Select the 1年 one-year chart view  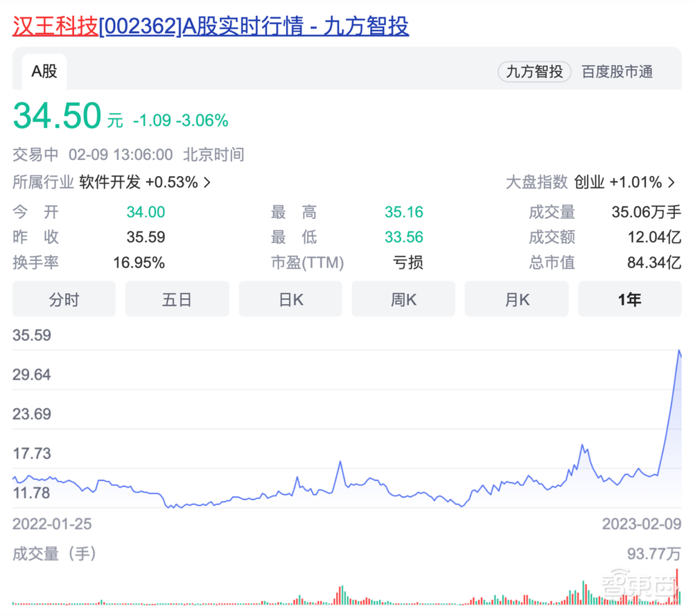tap(629, 299)
